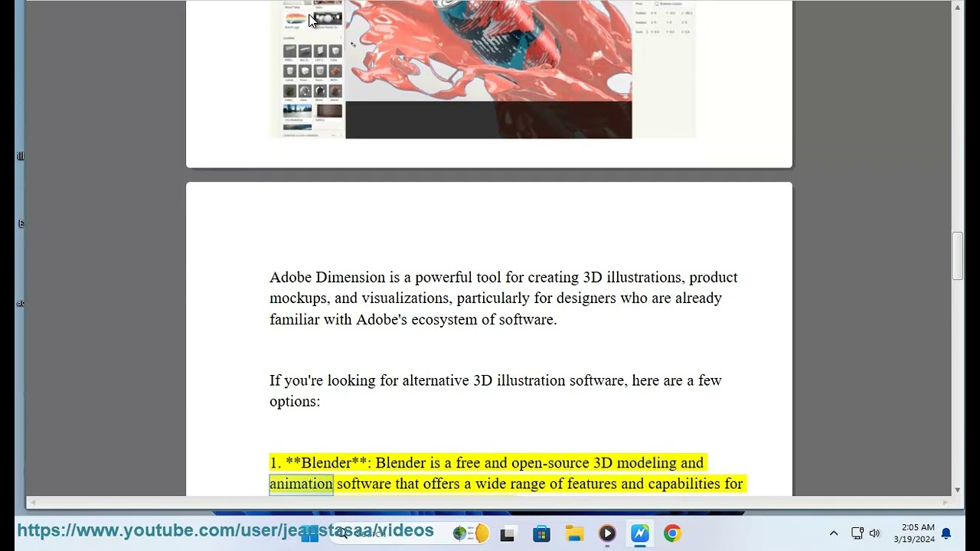Open Google Chrome from the taskbar
Viewport: 980px width, 551px height.
(672, 533)
